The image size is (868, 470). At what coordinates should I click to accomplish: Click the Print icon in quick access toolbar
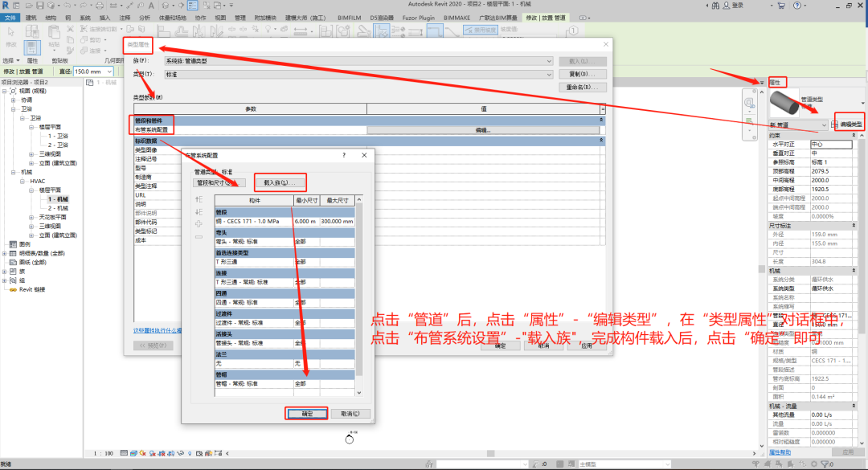[100, 6]
